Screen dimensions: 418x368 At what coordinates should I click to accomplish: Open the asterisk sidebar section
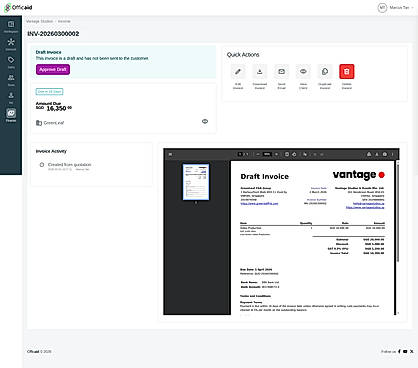pos(11,44)
